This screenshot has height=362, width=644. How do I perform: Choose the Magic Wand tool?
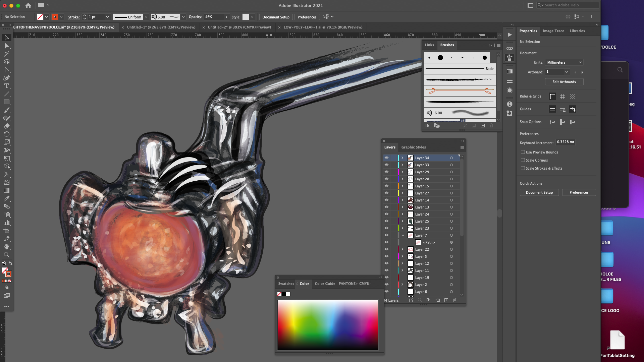tap(6, 54)
